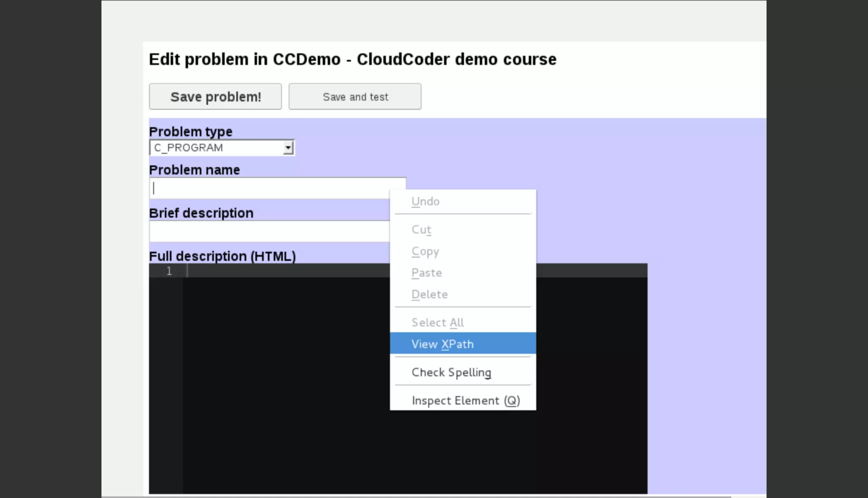Click the Problem name label
The image size is (868, 498).
click(195, 170)
